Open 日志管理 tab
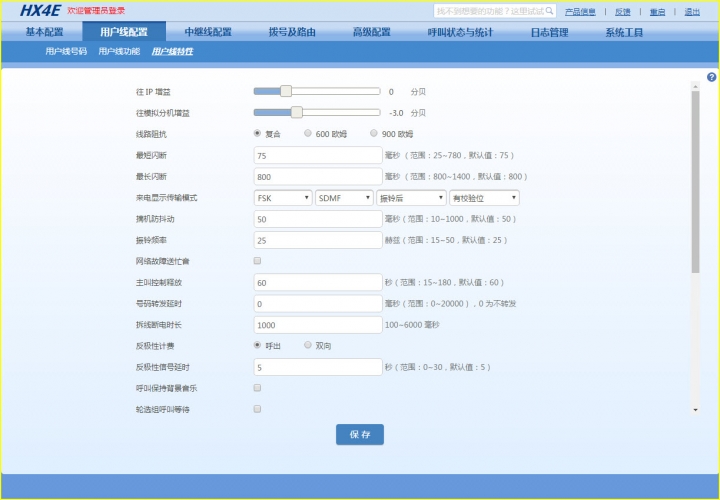 point(549,32)
